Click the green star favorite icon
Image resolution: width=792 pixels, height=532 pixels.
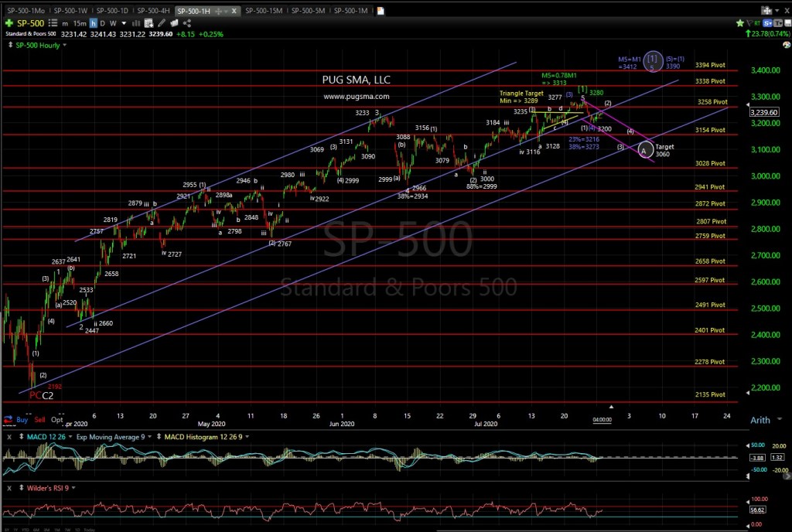click(x=740, y=23)
